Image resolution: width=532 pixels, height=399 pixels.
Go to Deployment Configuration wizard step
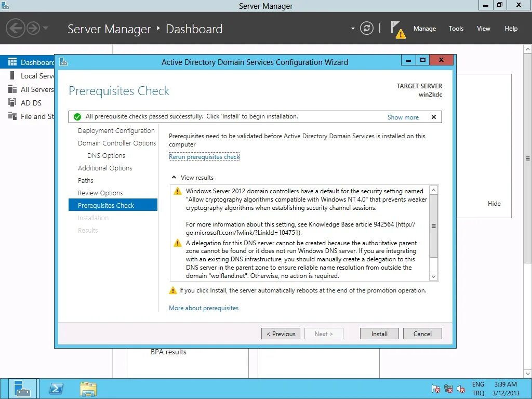point(116,130)
